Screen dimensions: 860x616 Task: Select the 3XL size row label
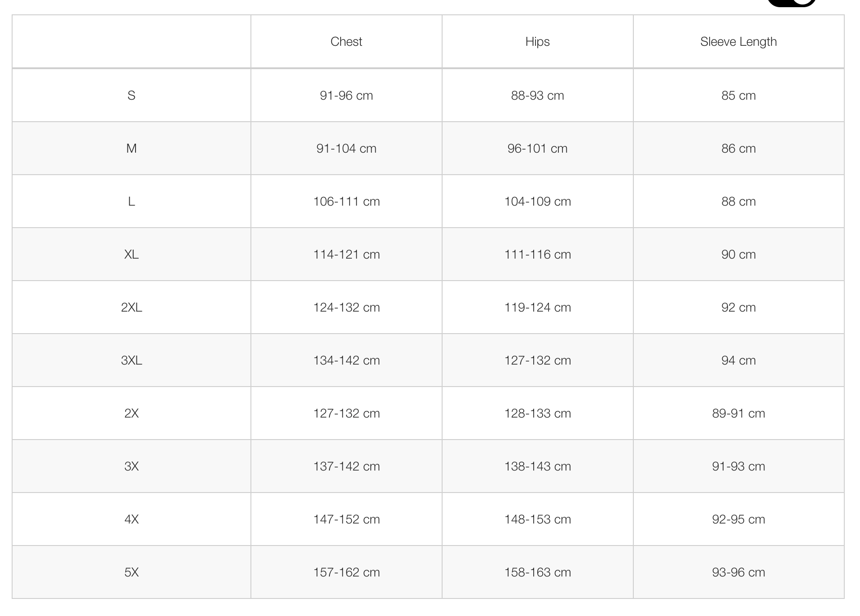point(132,361)
